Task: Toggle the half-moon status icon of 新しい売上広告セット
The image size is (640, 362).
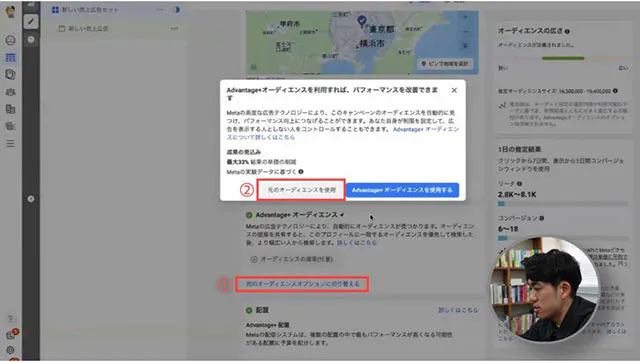Action: 176,9
